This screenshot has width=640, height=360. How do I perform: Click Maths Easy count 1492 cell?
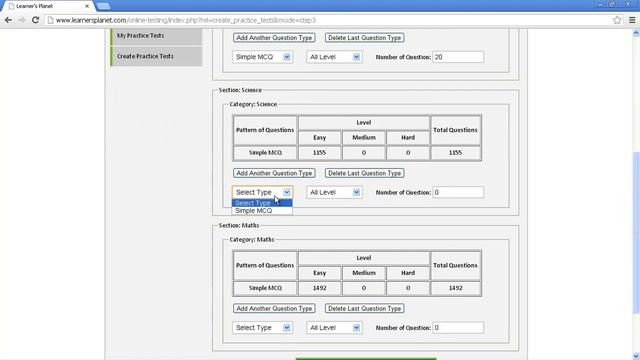coord(320,288)
